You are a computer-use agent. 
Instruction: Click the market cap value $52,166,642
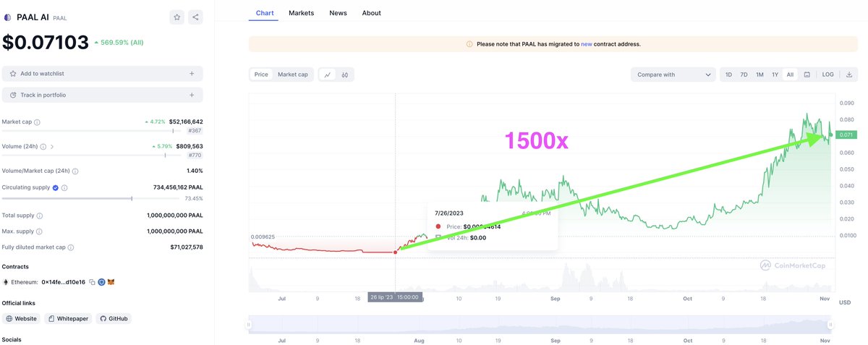click(186, 122)
